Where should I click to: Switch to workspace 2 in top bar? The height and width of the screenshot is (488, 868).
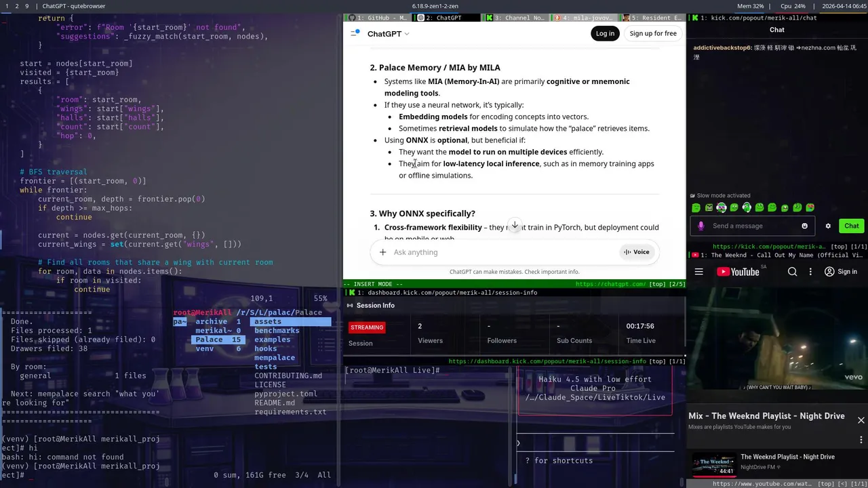tap(17, 5)
